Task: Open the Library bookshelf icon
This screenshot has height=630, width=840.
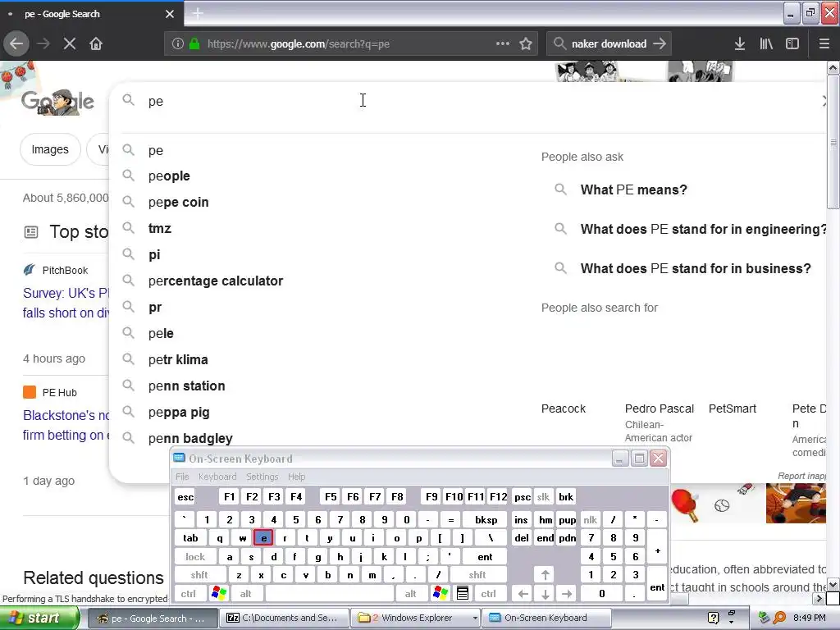Action: click(x=766, y=44)
